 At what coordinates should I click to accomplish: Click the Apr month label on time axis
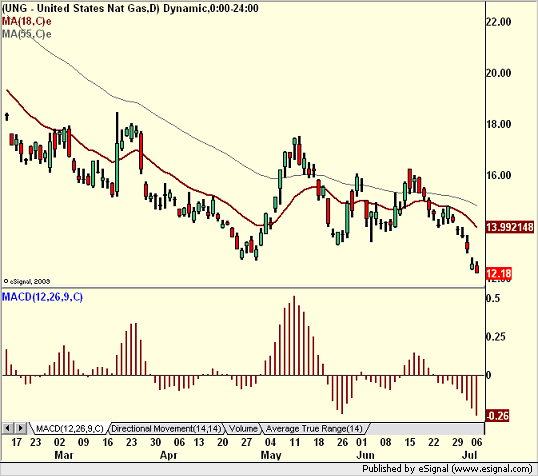(x=169, y=455)
